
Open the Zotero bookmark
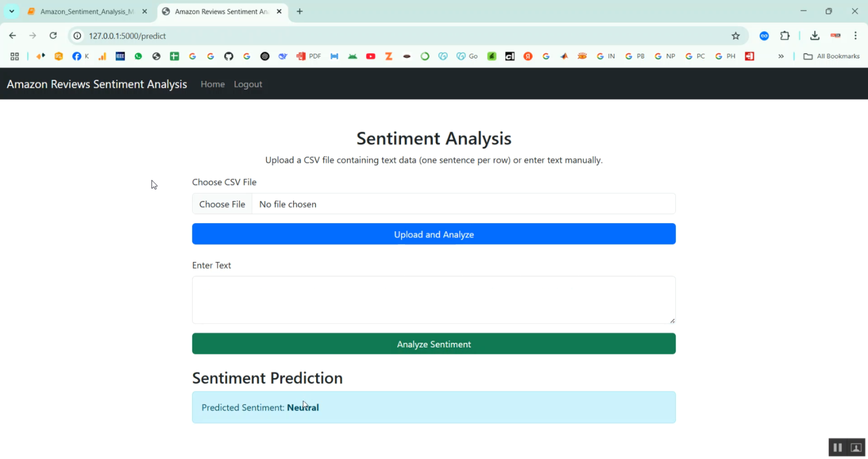388,56
